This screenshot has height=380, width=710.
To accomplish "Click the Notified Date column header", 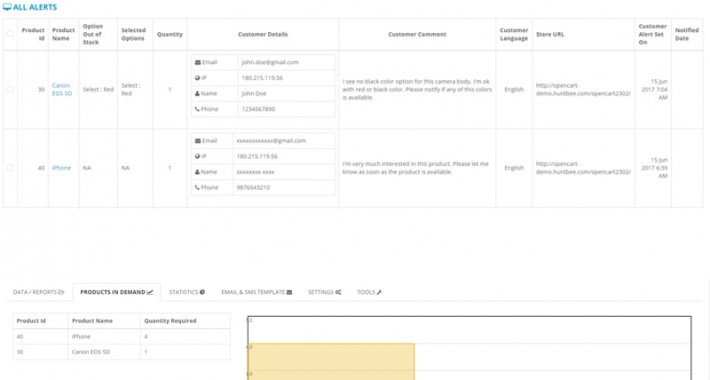I will [687, 34].
